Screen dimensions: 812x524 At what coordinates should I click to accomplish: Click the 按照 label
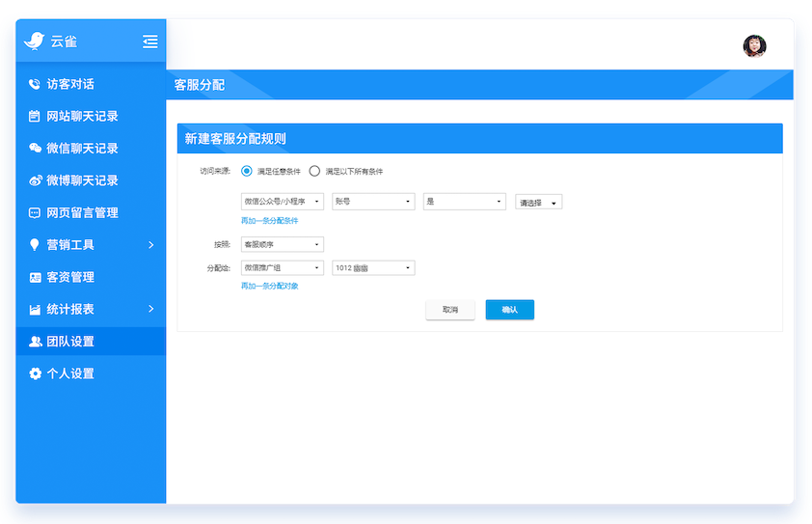click(x=222, y=244)
